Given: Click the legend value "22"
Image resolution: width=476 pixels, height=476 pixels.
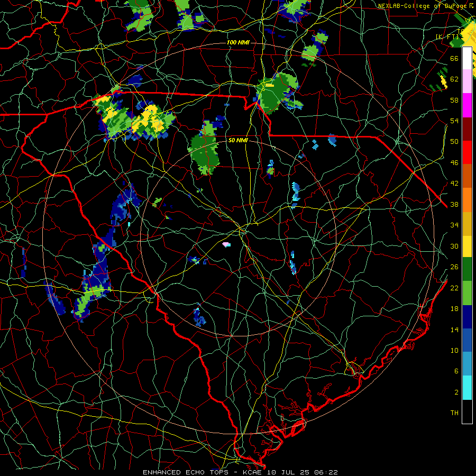Looking at the screenshot, I should [454, 288].
